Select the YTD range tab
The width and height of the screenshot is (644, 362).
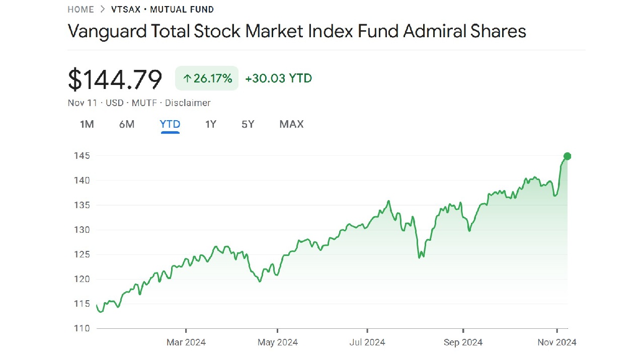[170, 124]
